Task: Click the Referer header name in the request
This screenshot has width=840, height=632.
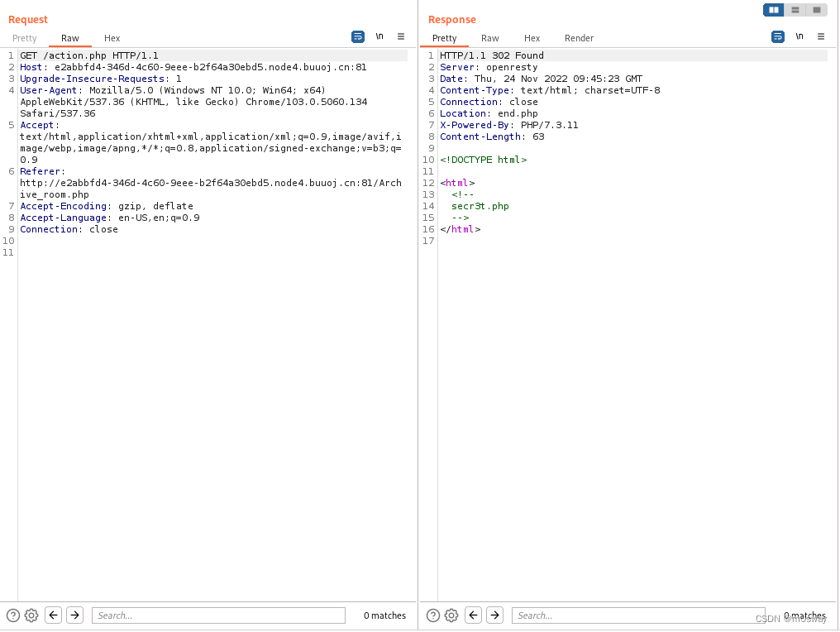Action: tap(41, 171)
